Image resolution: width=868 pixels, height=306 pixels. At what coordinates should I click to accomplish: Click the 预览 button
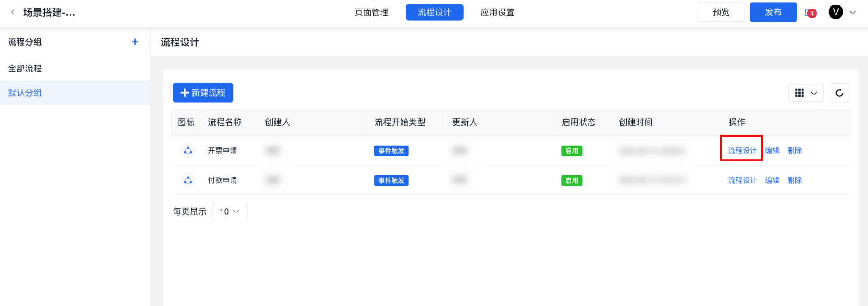[721, 12]
